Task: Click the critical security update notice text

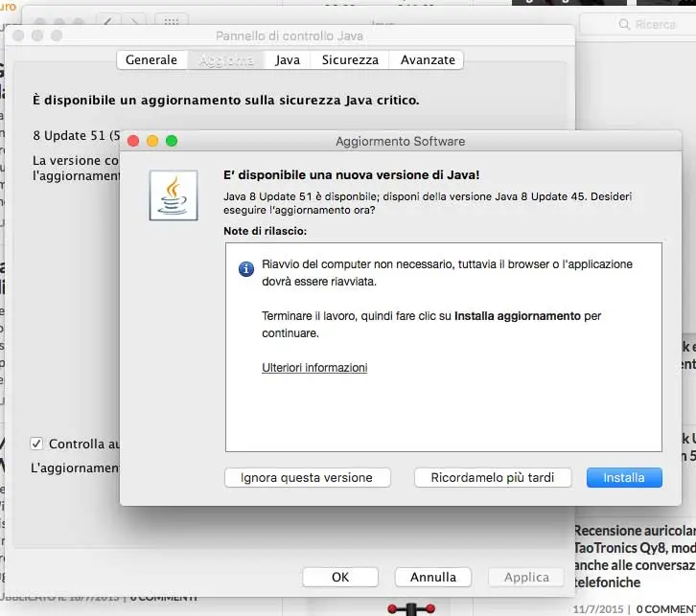Action: click(x=226, y=101)
